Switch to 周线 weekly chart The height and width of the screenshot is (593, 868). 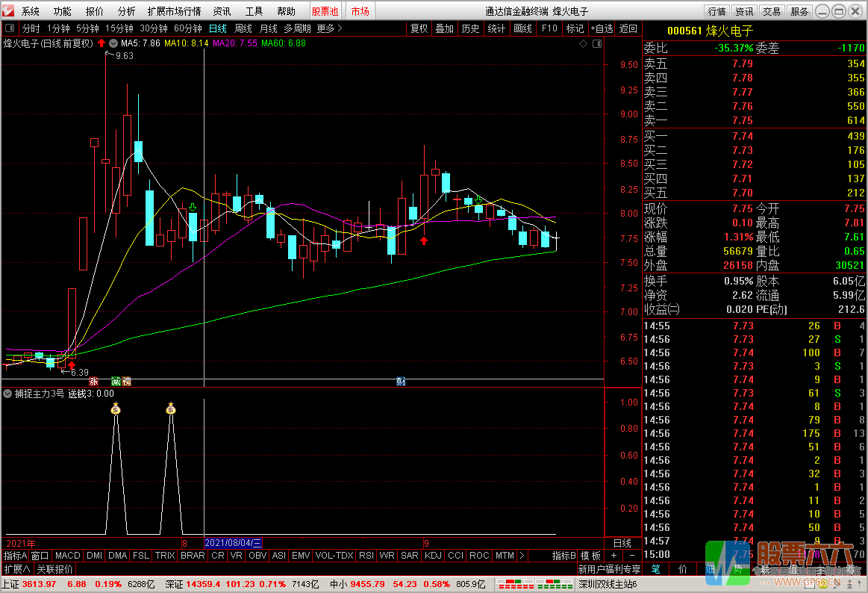coord(243,28)
